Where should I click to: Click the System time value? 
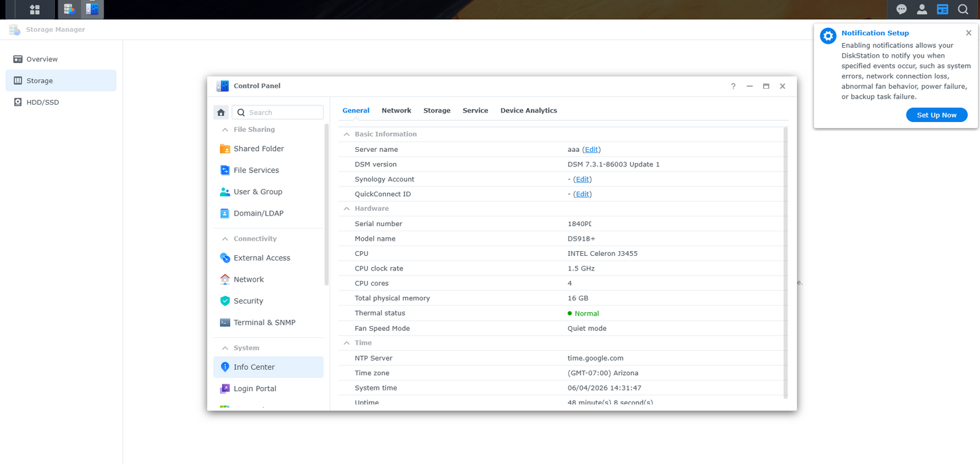click(x=604, y=388)
